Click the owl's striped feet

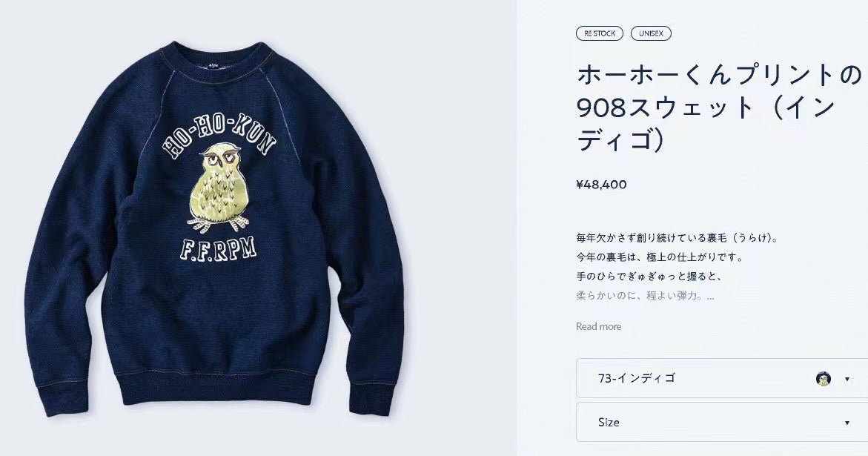[217, 224]
